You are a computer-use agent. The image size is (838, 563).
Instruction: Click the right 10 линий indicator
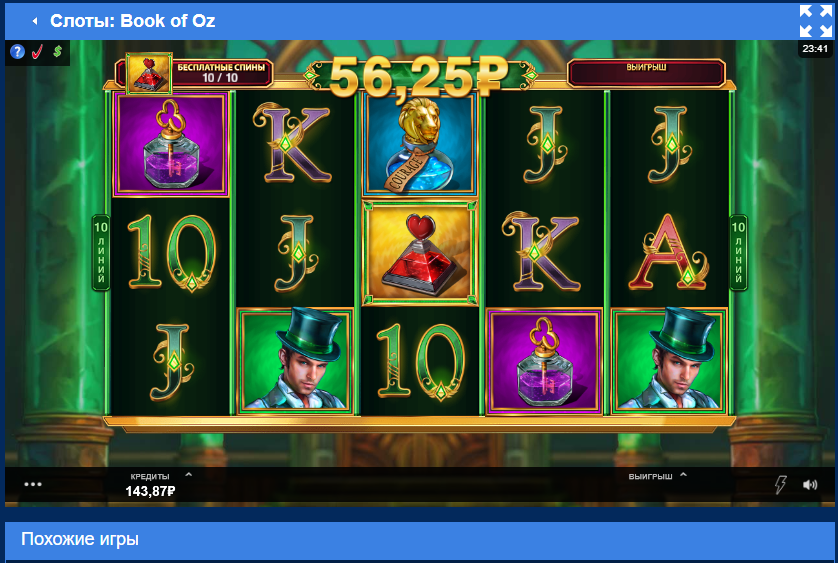coord(738,252)
